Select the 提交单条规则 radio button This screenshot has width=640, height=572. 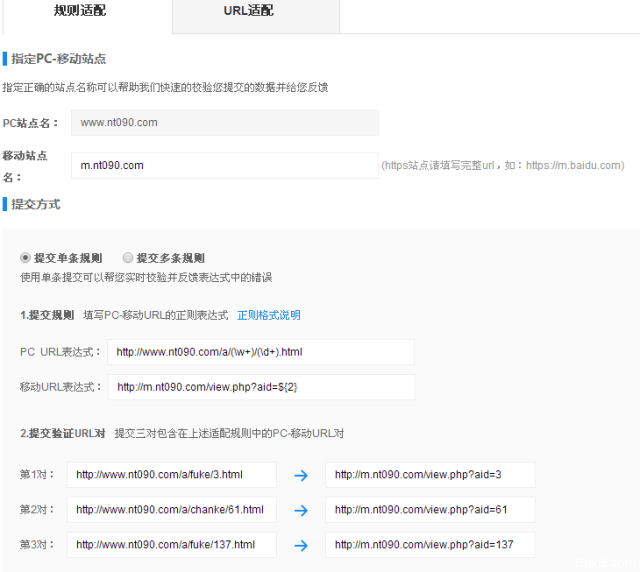(x=26, y=258)
